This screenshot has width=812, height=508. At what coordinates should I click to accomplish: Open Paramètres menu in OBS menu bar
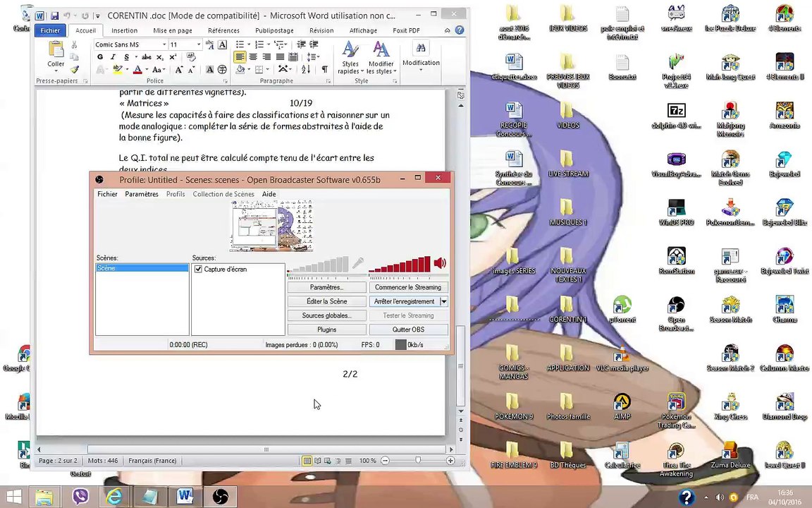(x=142, y=194)
